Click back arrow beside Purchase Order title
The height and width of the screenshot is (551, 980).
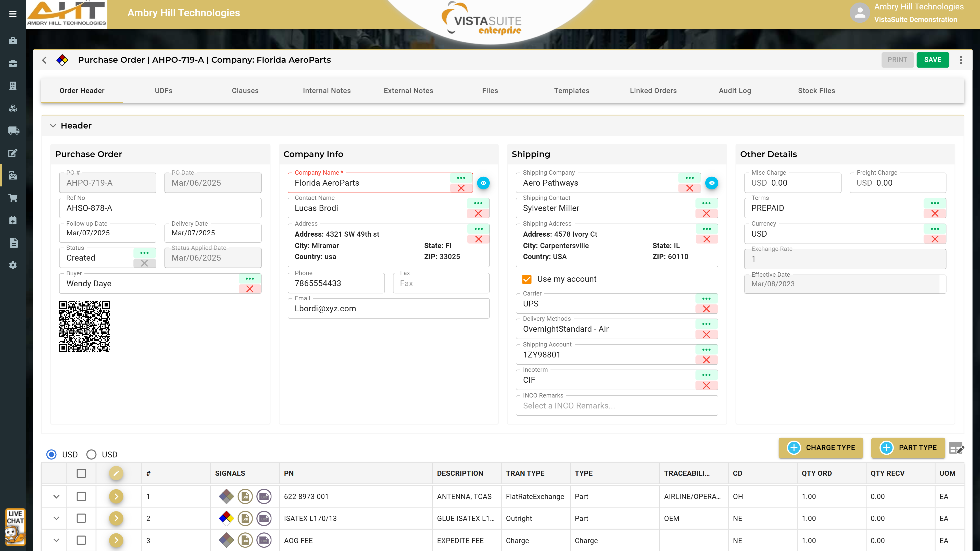point(45,60)
